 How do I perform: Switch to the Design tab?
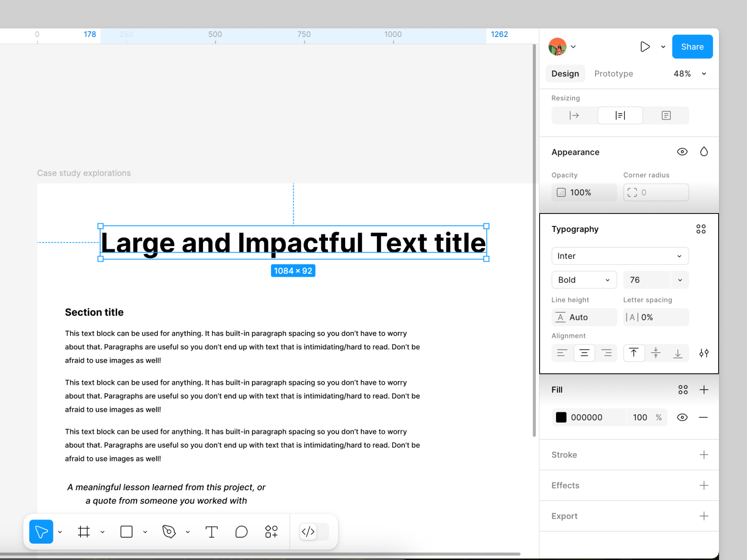tap(565, 73)
